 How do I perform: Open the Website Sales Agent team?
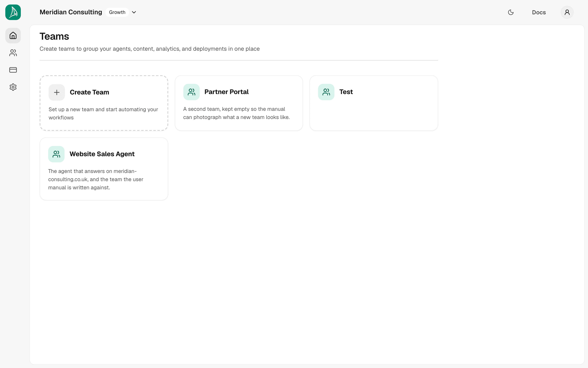pos(104,169)
